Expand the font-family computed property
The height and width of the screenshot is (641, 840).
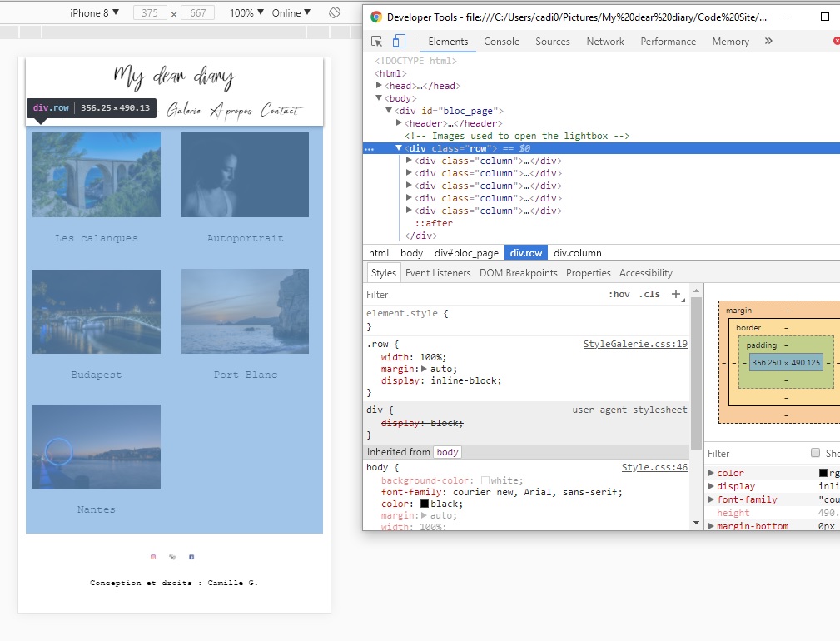tap(711, 499)
